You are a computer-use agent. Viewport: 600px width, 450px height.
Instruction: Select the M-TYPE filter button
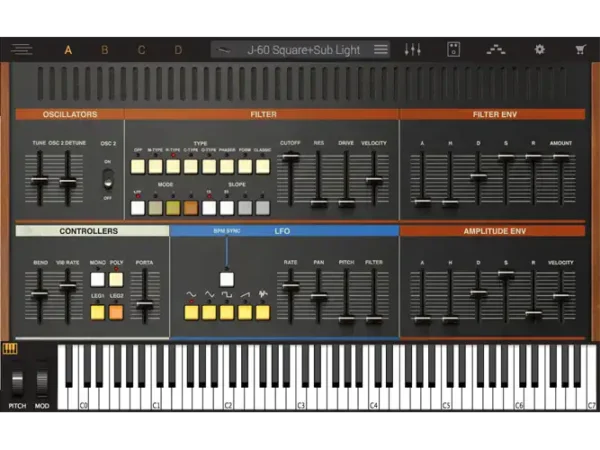tap(155, 166)
